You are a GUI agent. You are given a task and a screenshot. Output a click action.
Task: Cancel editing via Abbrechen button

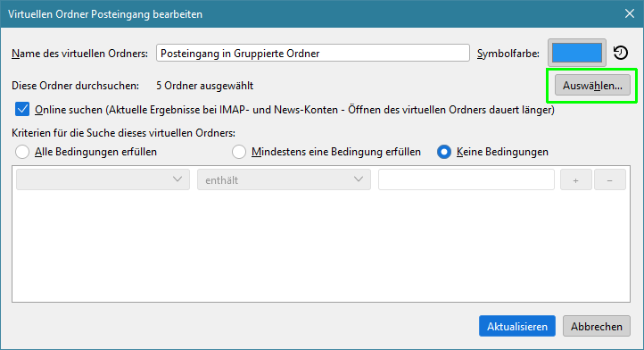(597, 326)
